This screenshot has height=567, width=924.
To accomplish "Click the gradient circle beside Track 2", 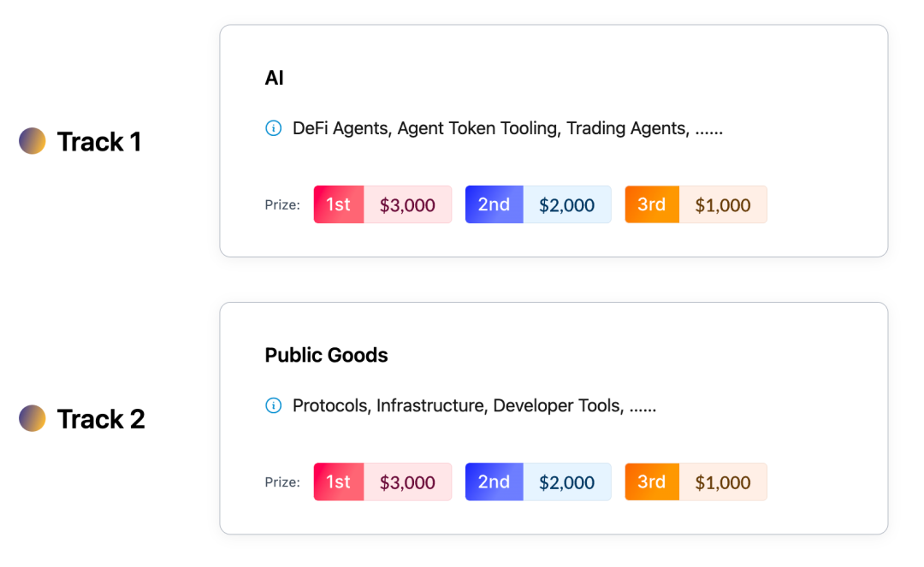I will [33, 418].
